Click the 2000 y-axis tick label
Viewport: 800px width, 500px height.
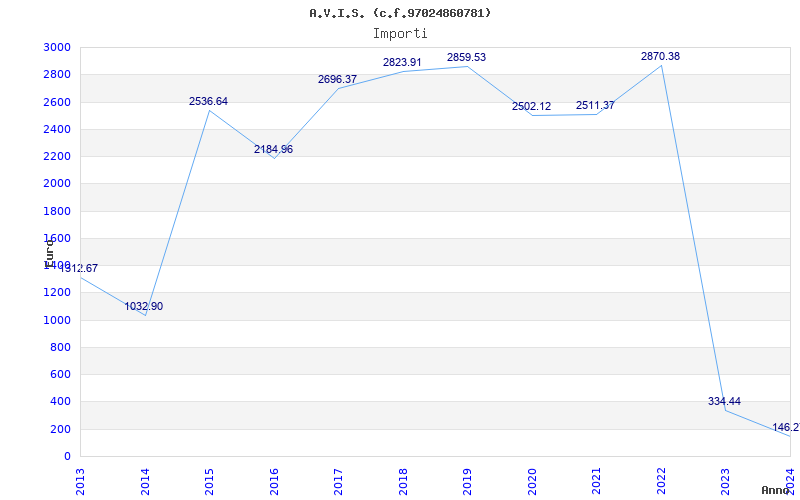click(57, 184)
